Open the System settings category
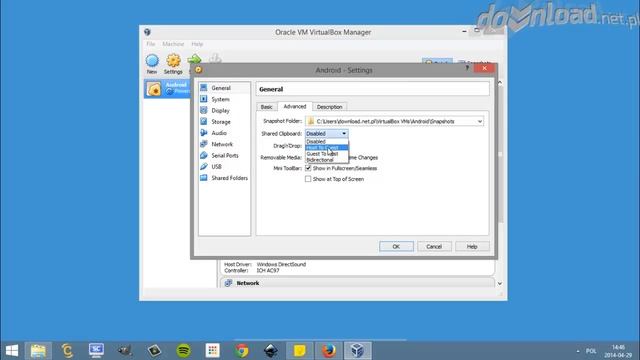 click(220, 99)
